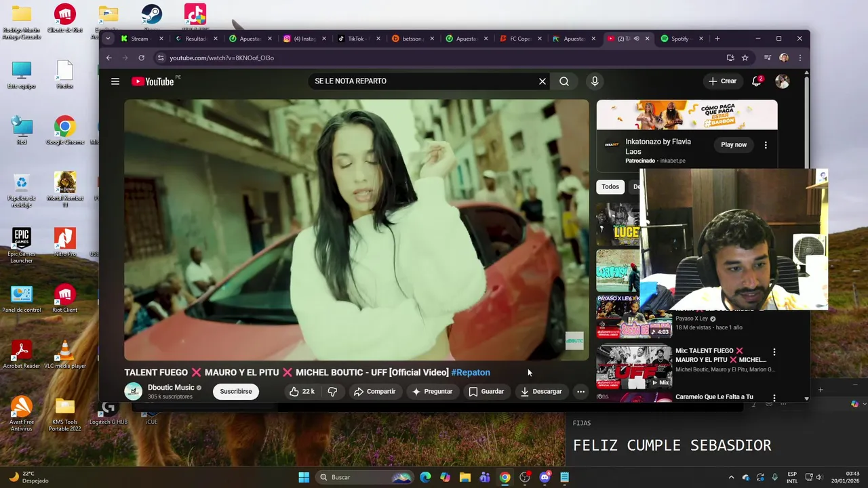Select the Todos filter chip

(610, 186)
